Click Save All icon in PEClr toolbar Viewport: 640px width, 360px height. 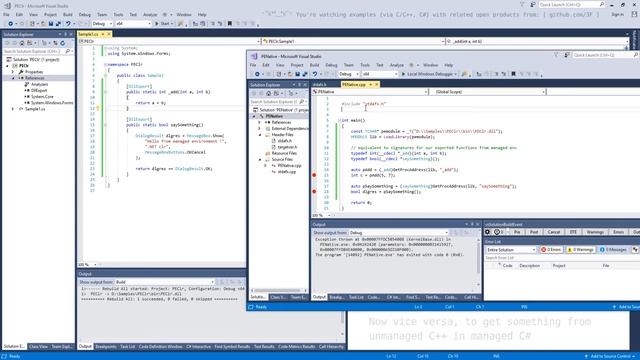[58, 24]
